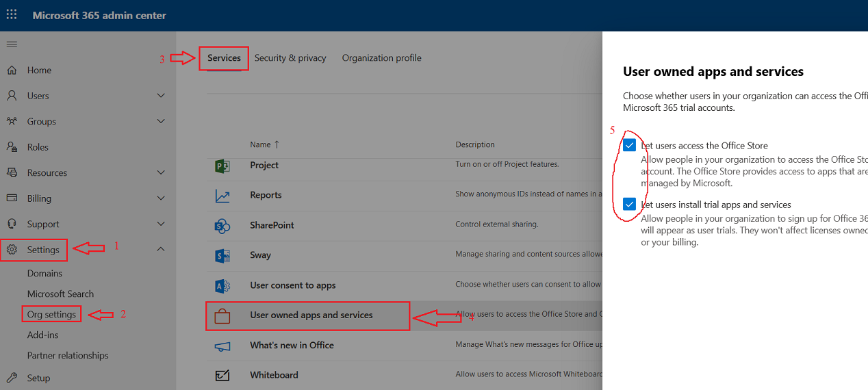The image size is (868, 390).
Task: Open the Project service row
Action: 264,165
